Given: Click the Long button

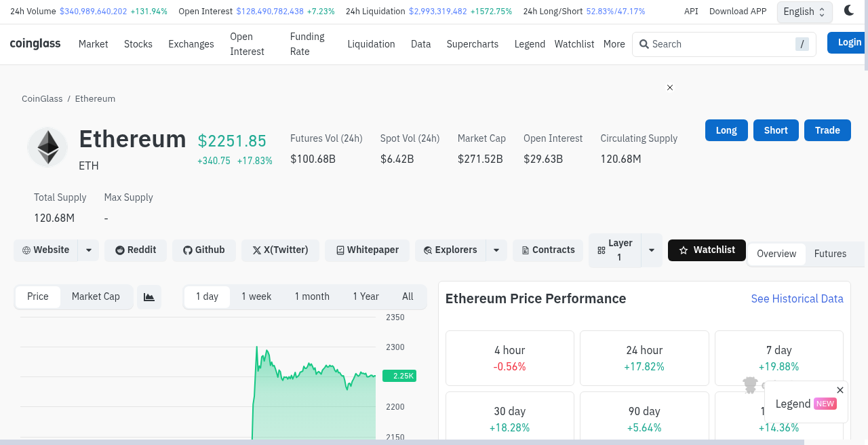Looking at the screenshot, I should [x=726, y=130].
